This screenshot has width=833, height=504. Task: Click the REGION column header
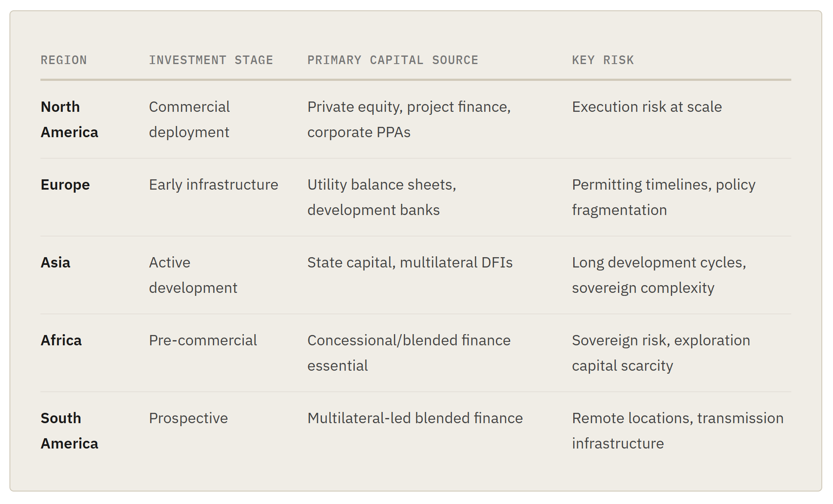[64, 60]
